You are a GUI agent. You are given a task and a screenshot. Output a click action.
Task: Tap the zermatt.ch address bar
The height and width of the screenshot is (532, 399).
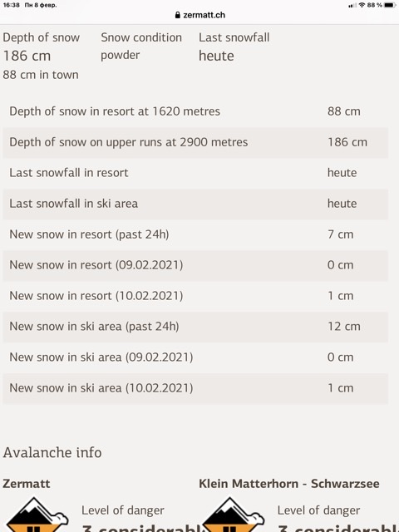pos(199,15)
